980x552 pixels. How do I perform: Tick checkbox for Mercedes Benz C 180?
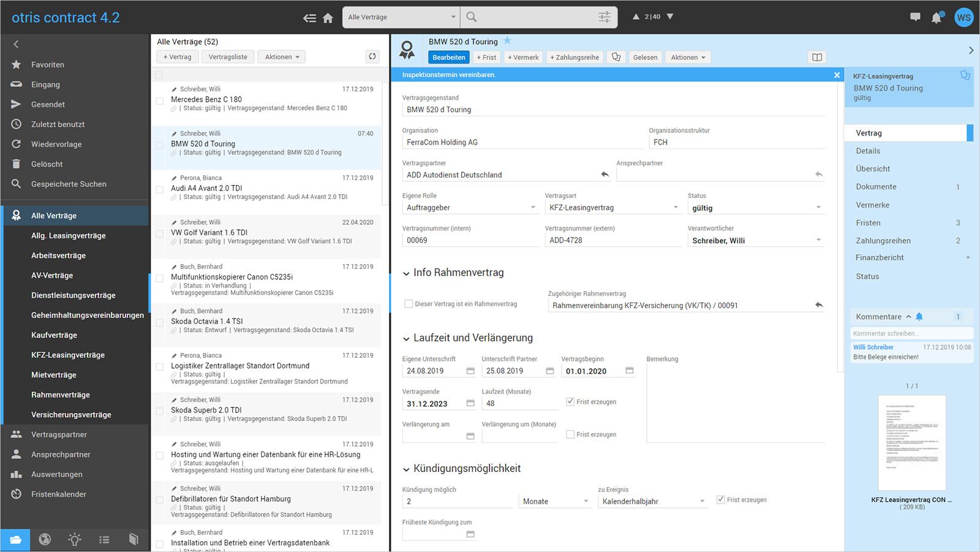tap(159, 101)
